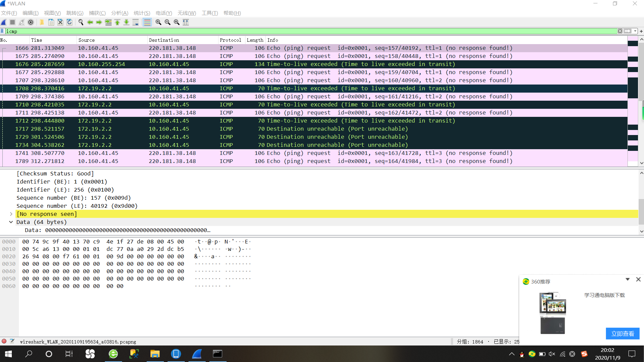Screen dimensions: 644x362
Task: Collapse the Data (64 bytes) section
Action: [11, 222]
